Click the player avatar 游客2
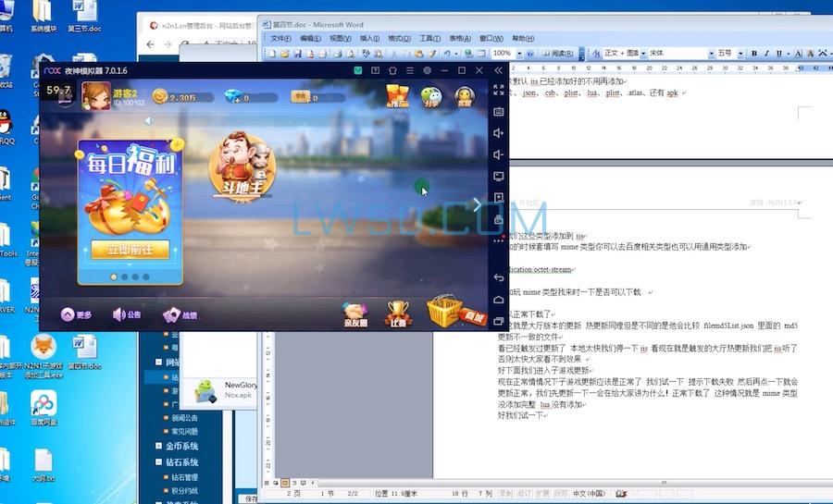 tap(96, 95)
